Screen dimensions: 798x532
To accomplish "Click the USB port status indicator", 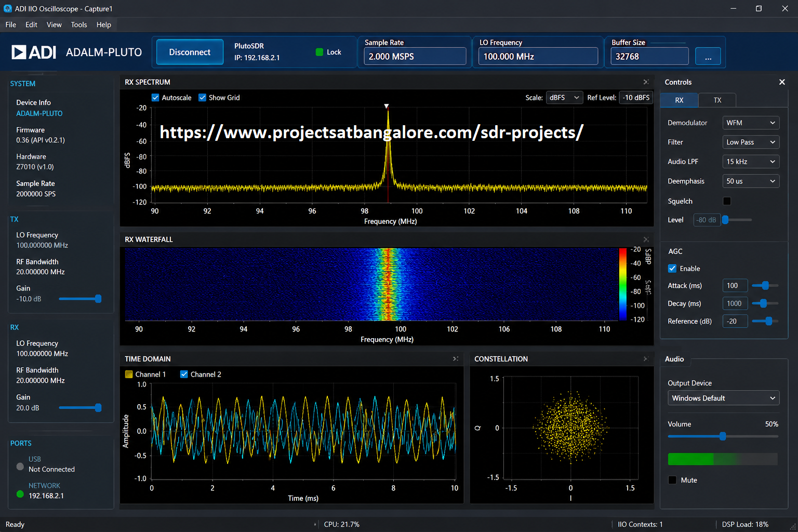I will pos(20,466).
